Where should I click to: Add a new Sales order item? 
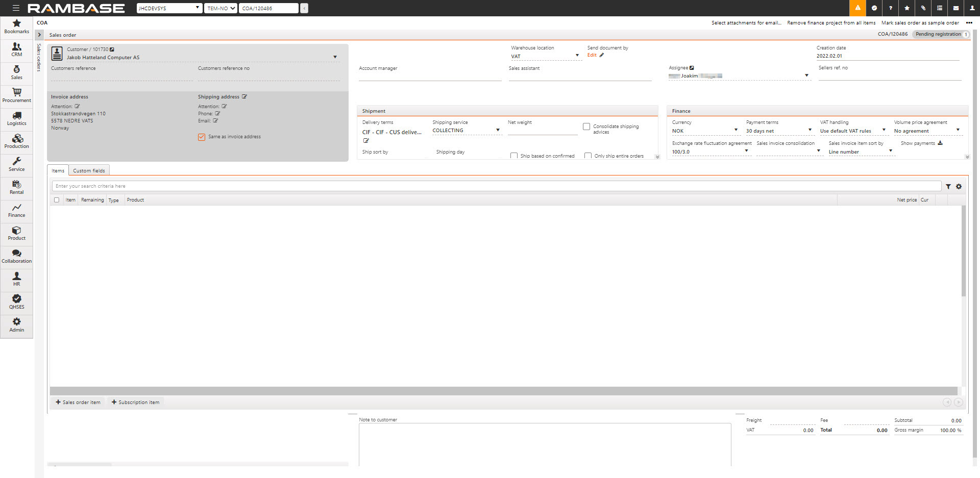click(x=78, y=402)
